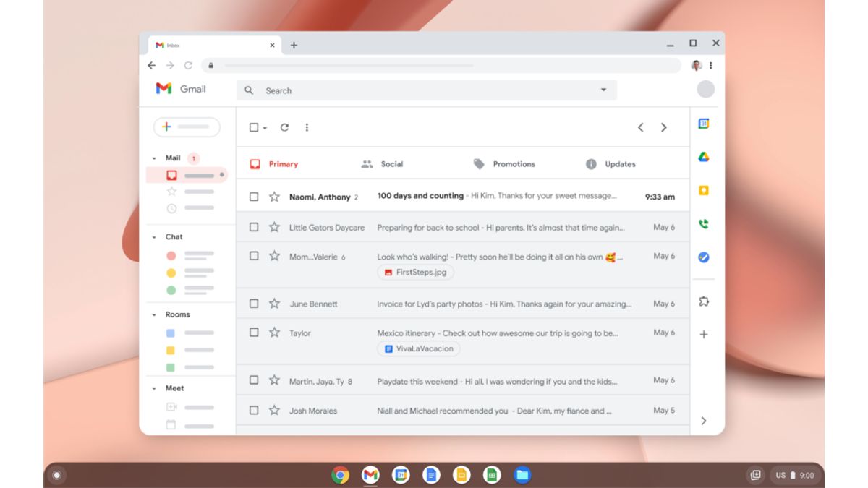The width and height of the screenshot is (868, 488).
Task: Open Google Drive in the side panel
Action: (703, 157)
